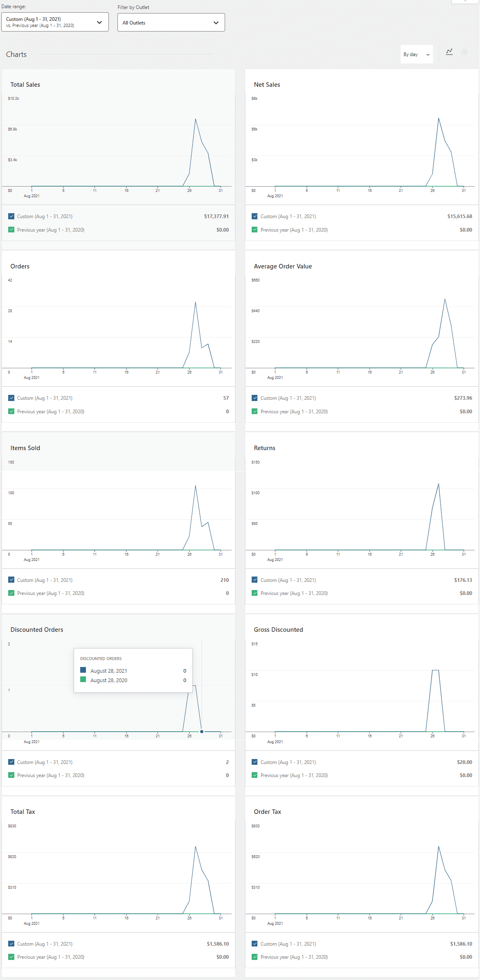The image size is (480, 980).
Task: Toggle Previous year checkbox under Orders
Action: point(11,411)
